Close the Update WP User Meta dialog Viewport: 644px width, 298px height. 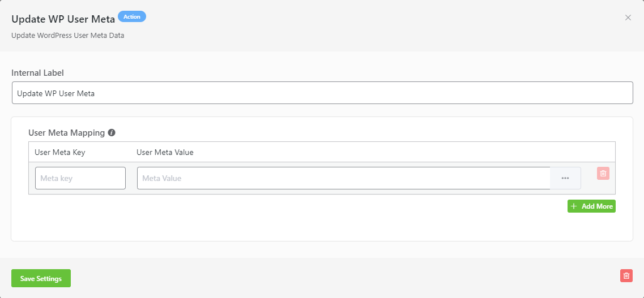point(628,18)
